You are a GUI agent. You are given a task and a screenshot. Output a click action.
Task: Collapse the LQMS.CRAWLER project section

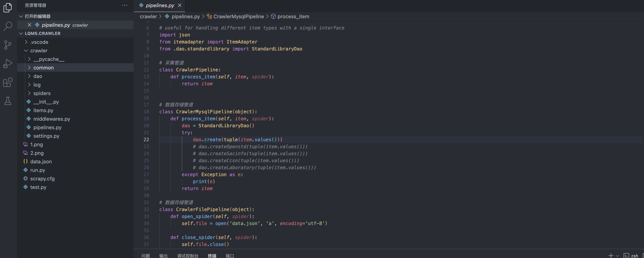[21, 34]
